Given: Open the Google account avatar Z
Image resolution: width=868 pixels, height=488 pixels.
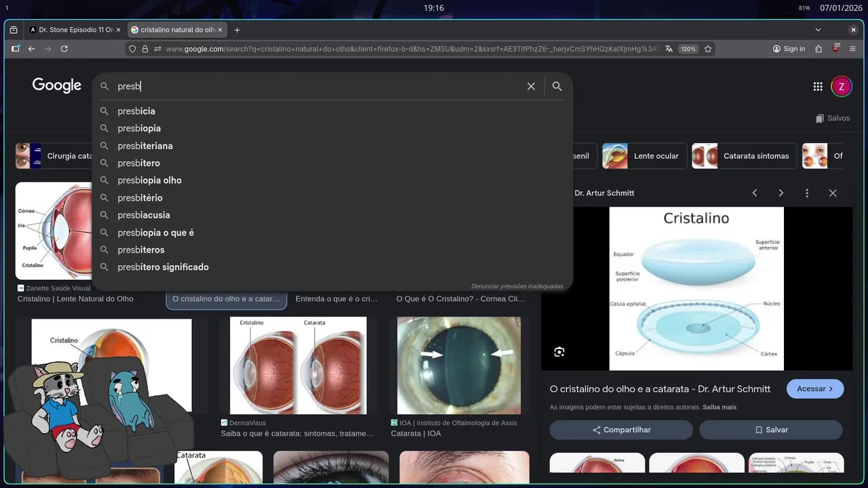Looking at the screenshot, I should click(x=842, y=86).
